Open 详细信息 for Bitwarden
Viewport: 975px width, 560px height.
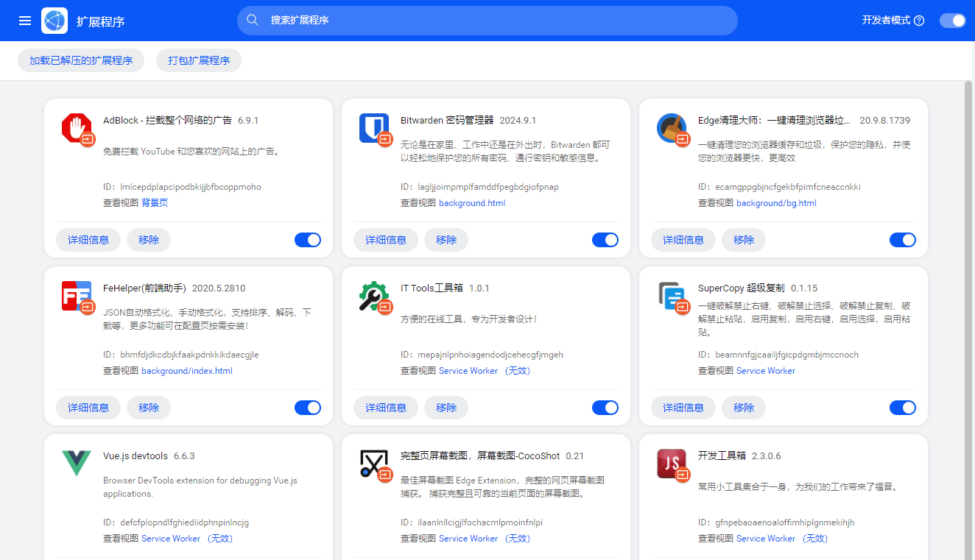pyautogui.click(x=386, y=240)
